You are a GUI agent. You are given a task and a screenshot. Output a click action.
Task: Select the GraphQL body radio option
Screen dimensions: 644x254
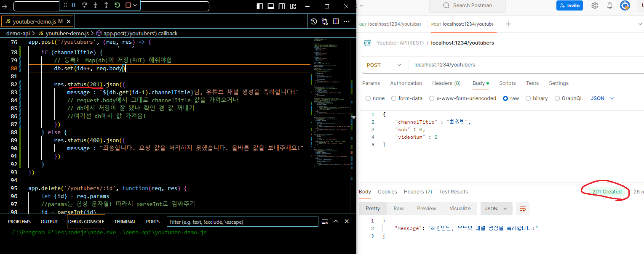pos(558,98)
